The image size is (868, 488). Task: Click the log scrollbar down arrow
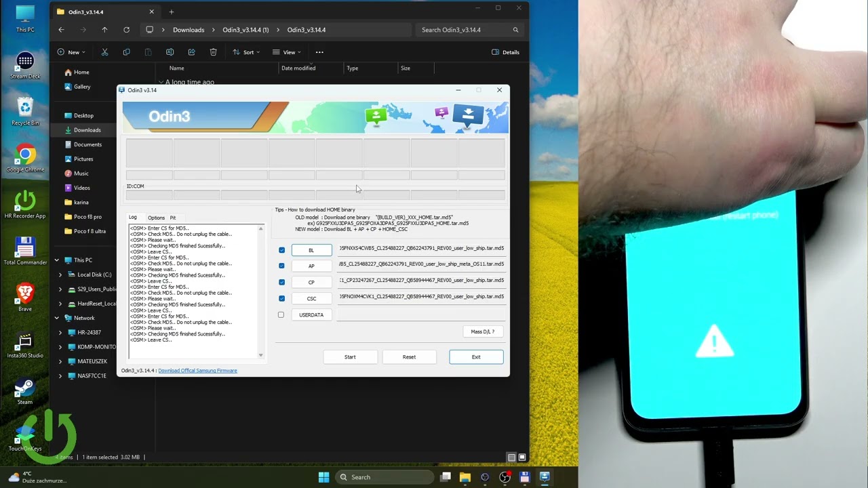(260, 354)
